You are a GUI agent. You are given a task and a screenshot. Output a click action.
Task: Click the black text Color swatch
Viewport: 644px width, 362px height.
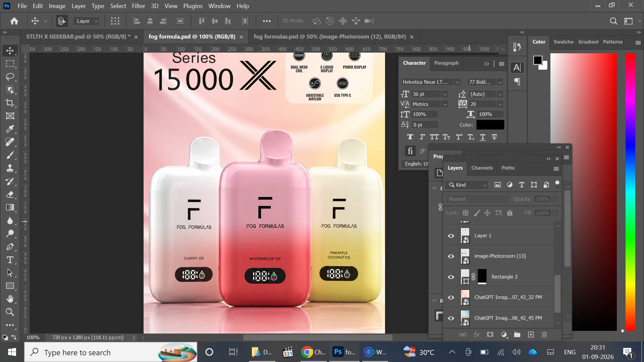[490, 125]
